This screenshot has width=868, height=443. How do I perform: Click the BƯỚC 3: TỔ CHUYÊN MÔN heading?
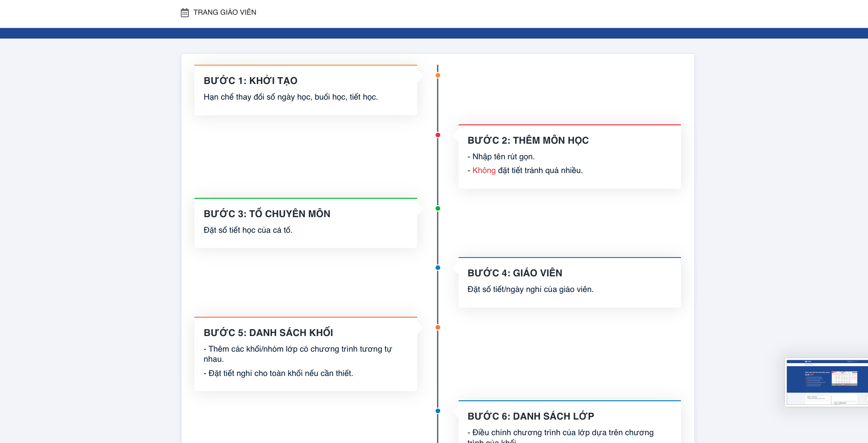(267, 214)
